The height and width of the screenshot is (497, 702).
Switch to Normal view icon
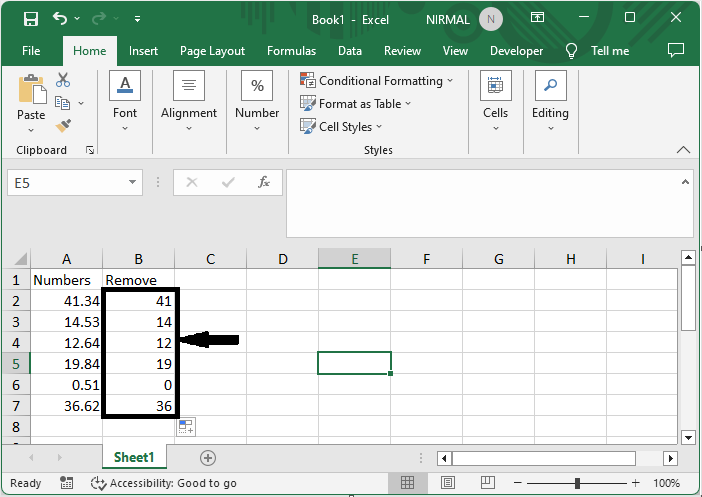(407, 482)
